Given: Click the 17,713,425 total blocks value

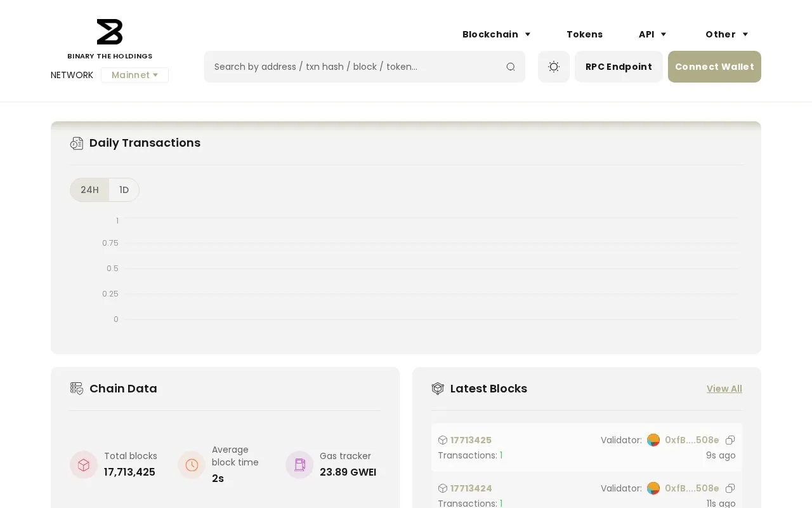Looking at the screenshot, I should (x=129, y=472).
